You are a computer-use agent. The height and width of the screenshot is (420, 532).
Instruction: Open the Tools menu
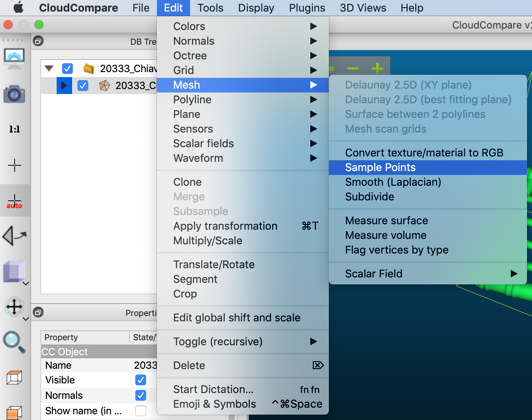click(x=210, y=8)
